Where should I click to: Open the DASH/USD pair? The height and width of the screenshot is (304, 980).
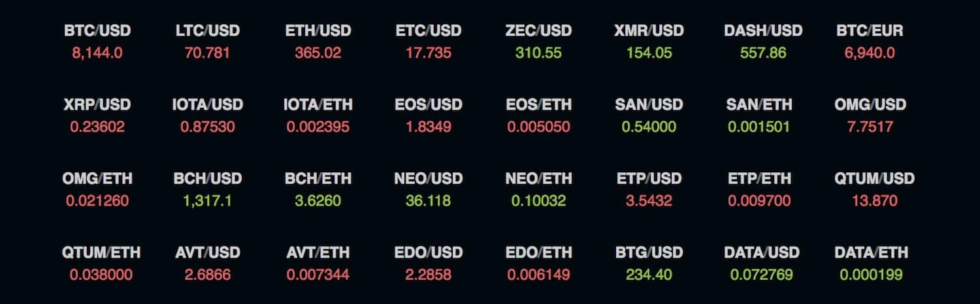click(x=763, y=31)
